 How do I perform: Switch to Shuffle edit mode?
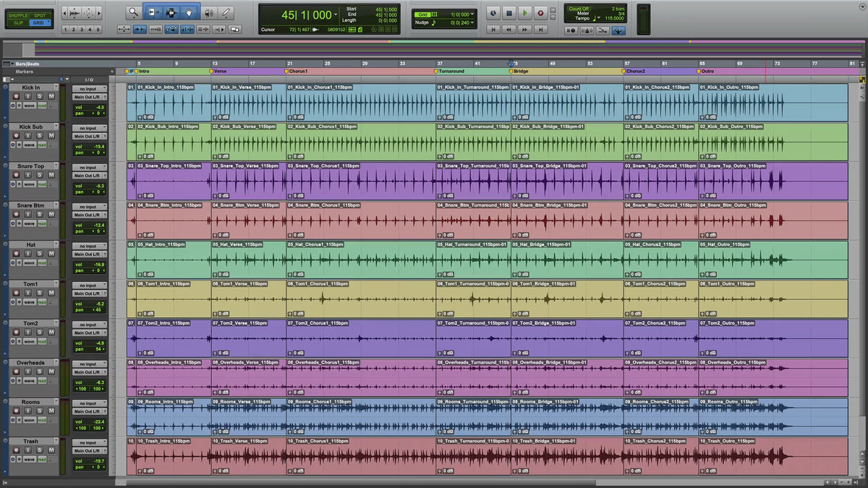[x=17, y=14]
